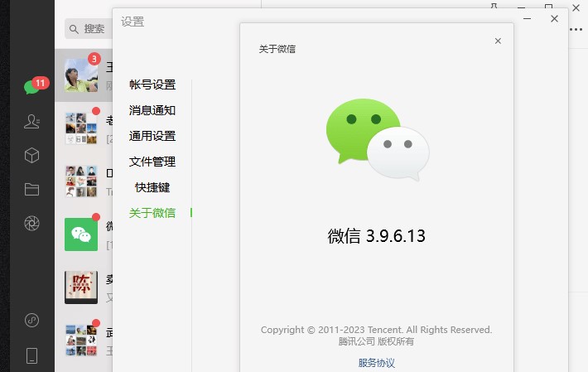
Task: Select 通用设置 in settings menu
Action: tap(152, 136)
